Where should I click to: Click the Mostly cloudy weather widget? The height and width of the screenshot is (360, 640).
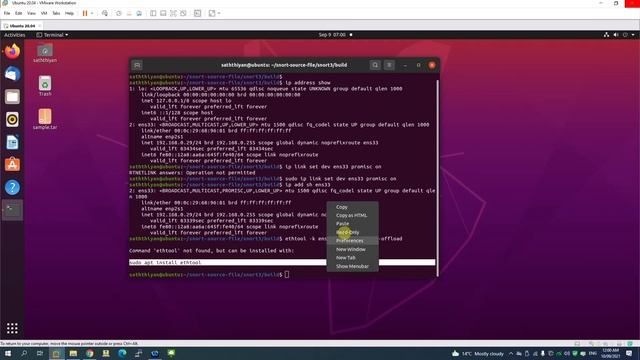click(478, 353)
